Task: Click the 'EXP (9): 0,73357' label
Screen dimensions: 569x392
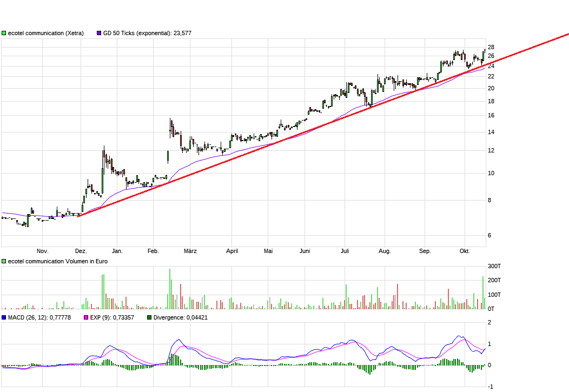Action: pos(112,318)
